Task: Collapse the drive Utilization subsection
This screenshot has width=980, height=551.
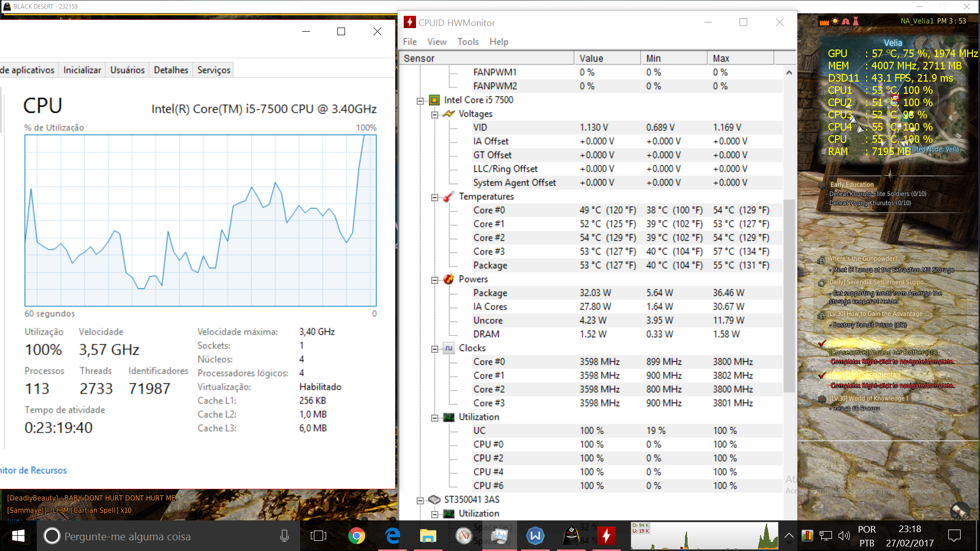Action: [x=434, y=514]
